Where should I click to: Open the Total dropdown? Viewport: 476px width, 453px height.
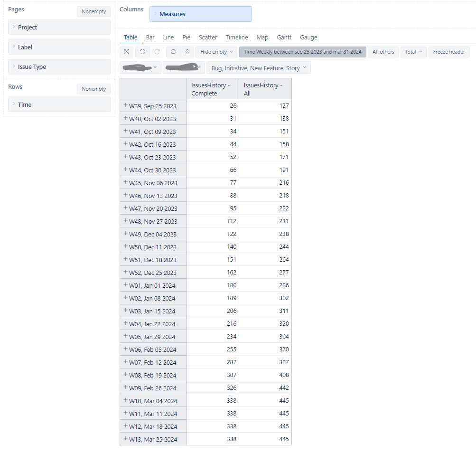point(413,52)
